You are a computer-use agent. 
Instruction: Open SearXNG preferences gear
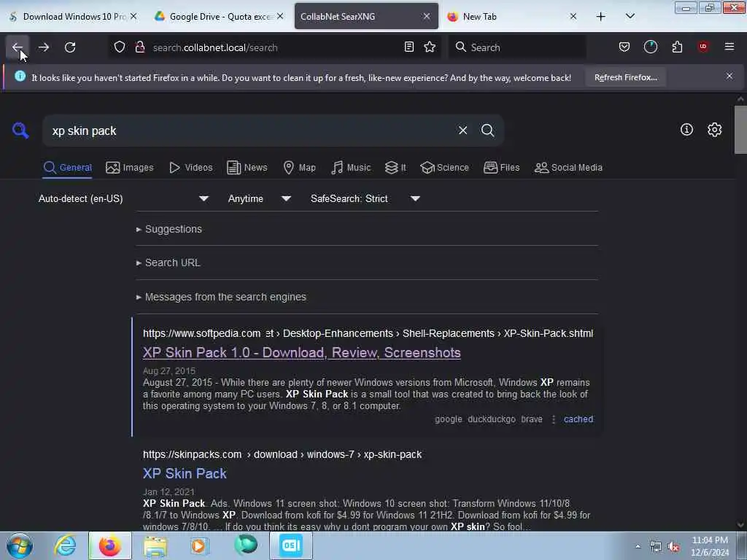tap(714, 130)
